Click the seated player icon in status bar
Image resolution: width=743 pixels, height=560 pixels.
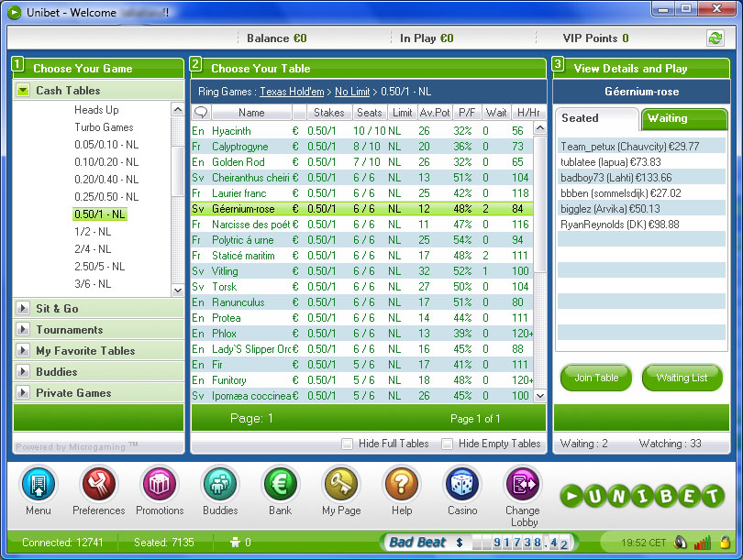point(235,543)
